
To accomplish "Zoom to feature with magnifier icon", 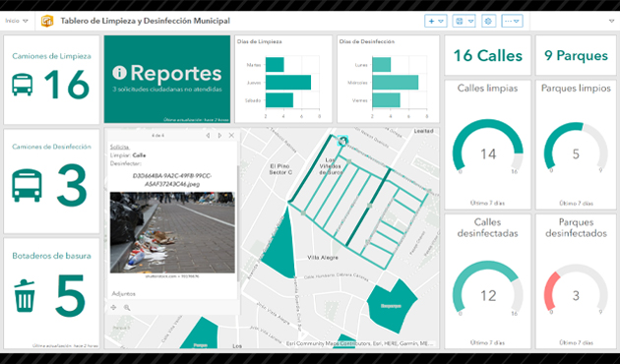I will [x=127, y=308].
